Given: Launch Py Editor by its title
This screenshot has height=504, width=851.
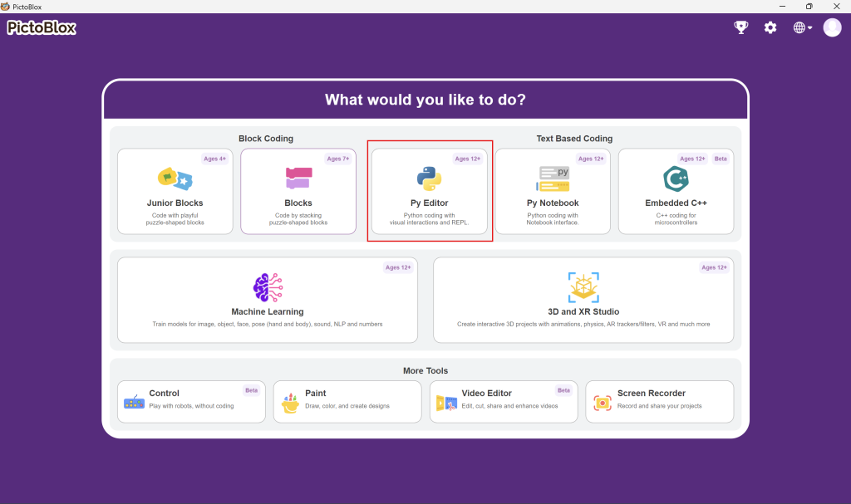Looking at the screenshot, I should [x=430, y=203].
